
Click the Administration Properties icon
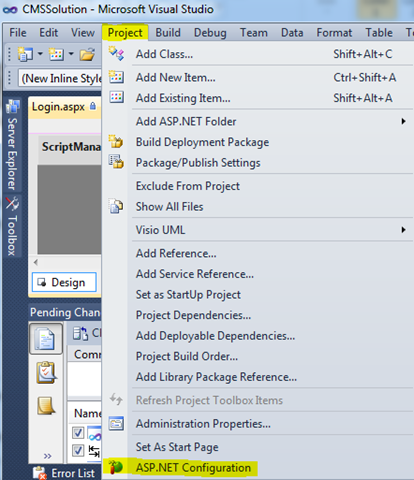116,423
